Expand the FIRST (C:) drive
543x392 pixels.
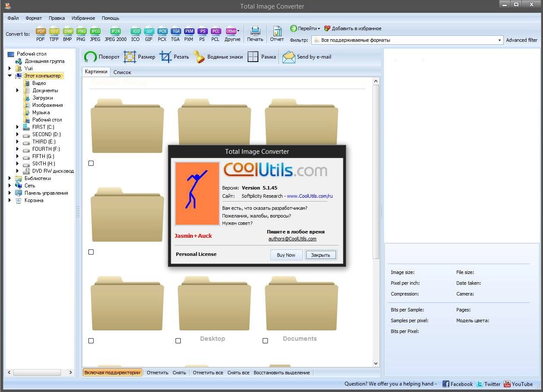(18, 127)
